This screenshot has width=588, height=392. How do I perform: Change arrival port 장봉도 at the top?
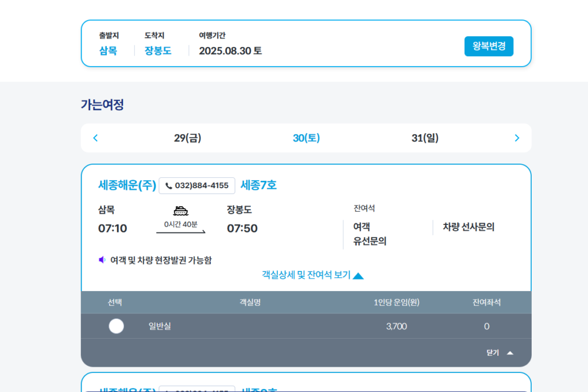[158, 51]
